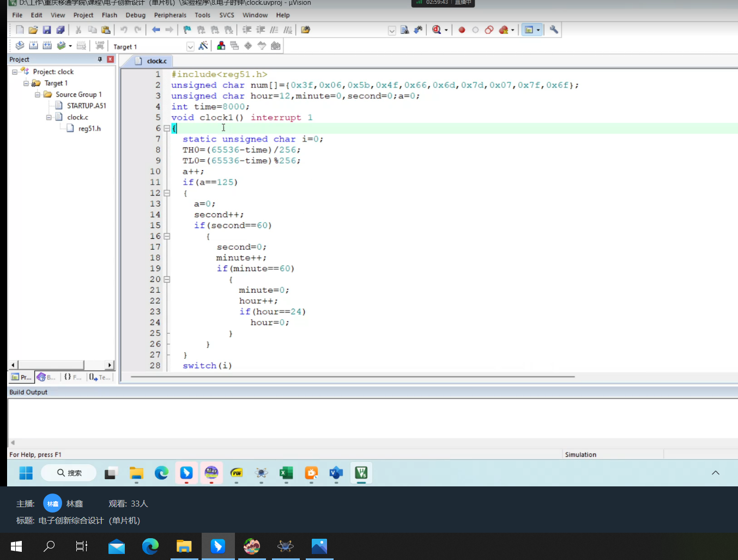This screenshot has height=560, width=738.
Task: Close the Project panel with the red X
Action: click(x=111, y=59)
